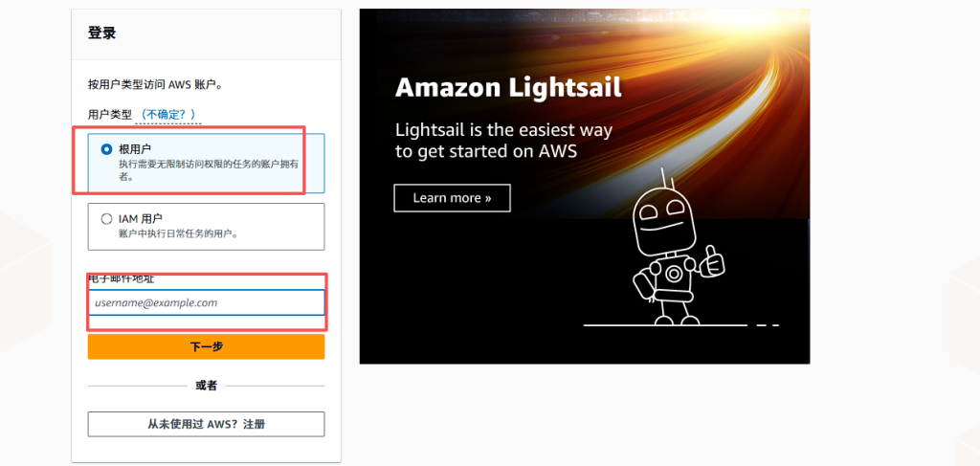Viewport: 980px width, 466px height.
Task: Click the 登录 panel heading
Action: pyautogui.click(x=102, y=33)
